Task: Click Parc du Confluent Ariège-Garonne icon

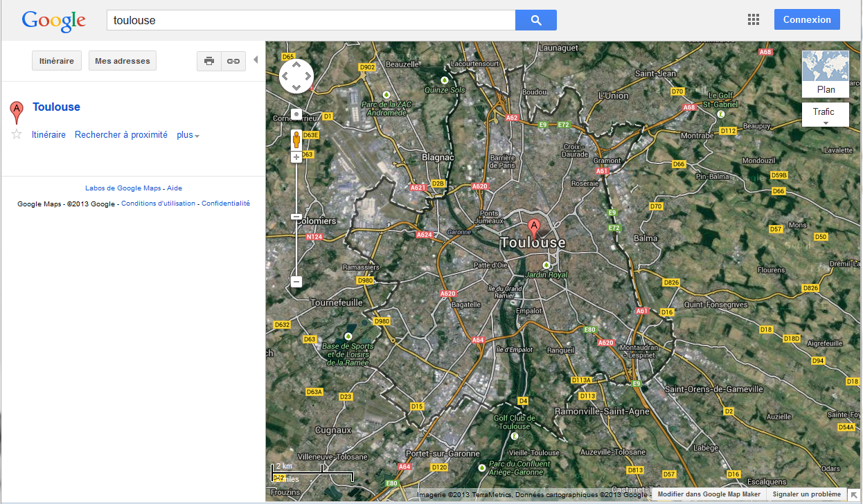Action: pyautogui.click(x=482, y=467)
